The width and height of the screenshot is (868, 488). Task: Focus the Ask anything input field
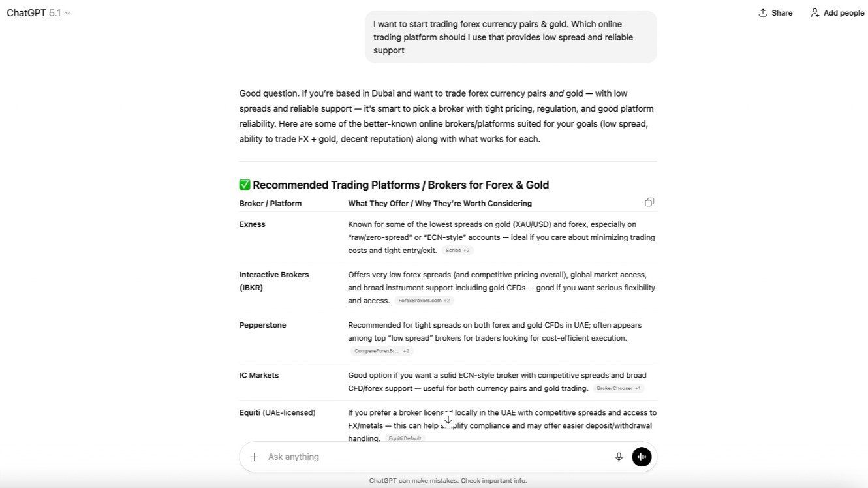(431, 457)
